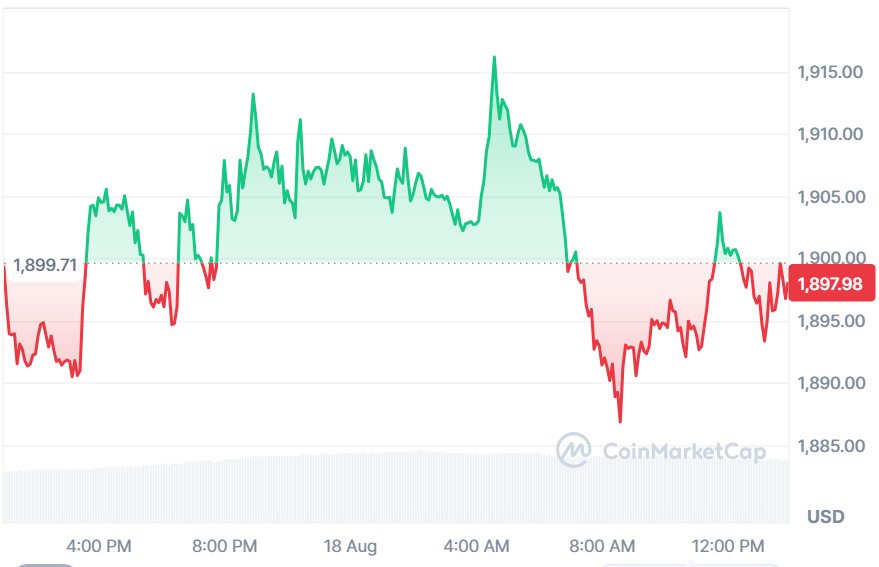The width and height of the screenshot is (879, 567).
Task: Select the 18 Aug date axis label
Action: 350,546
